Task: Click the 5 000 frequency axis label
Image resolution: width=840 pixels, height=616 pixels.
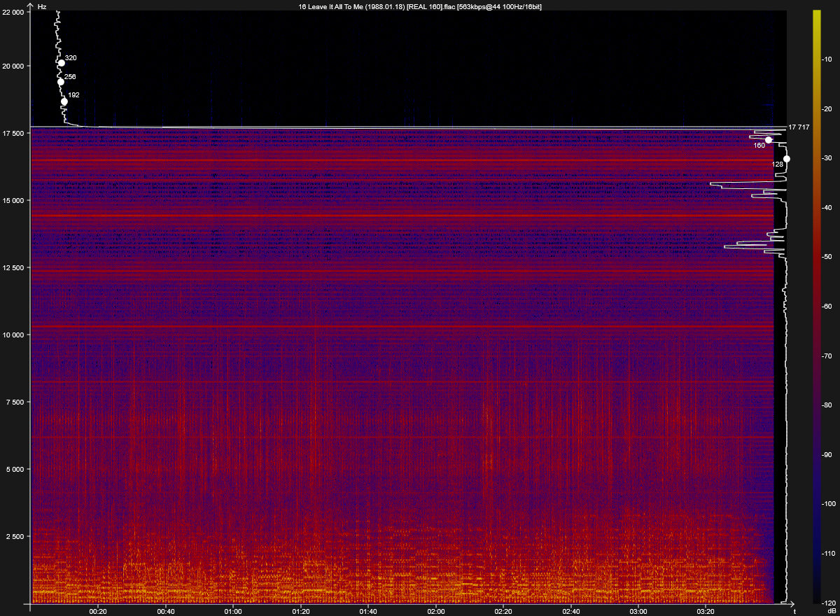Action: tap(15, 470)
